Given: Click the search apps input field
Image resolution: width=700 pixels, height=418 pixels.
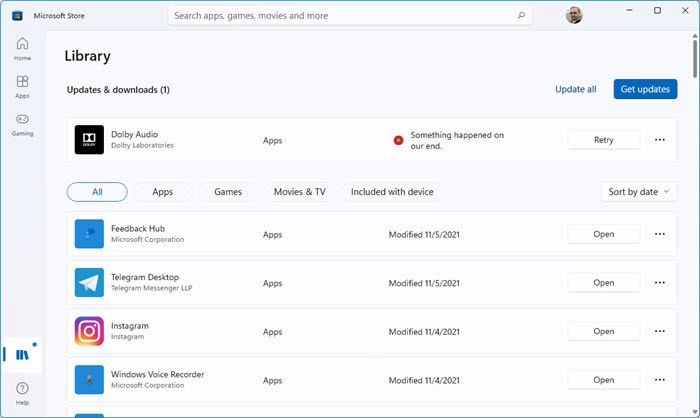Looking at the screenshot, I should click(x=340, y=16).
